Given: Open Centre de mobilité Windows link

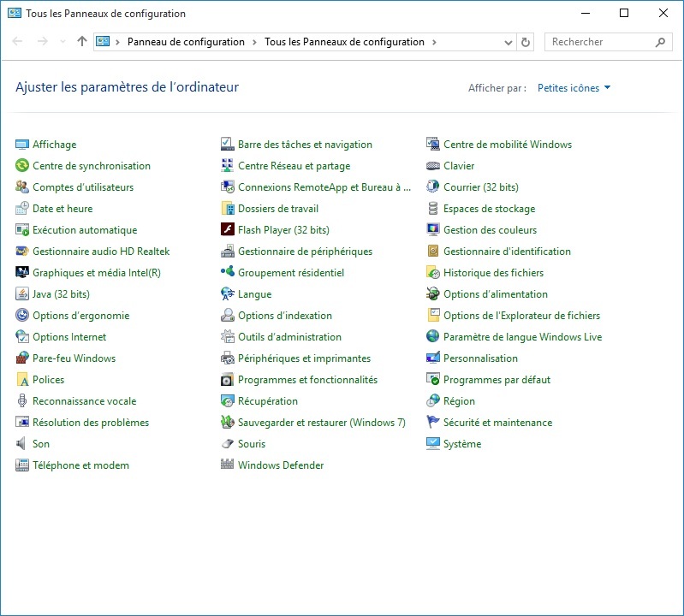Looking at the screenshot, I should [508, 145].
